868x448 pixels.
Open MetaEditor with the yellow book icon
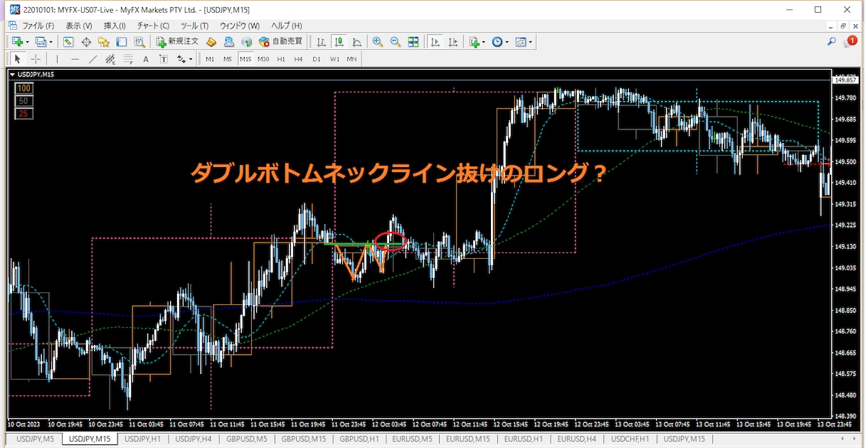(x=211, y=42)
